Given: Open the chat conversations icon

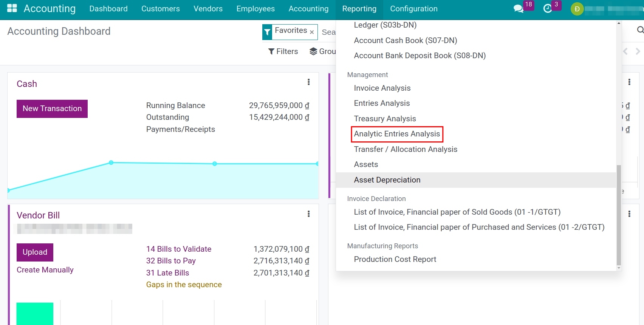Looking at the screenshot, I should 519,9.
